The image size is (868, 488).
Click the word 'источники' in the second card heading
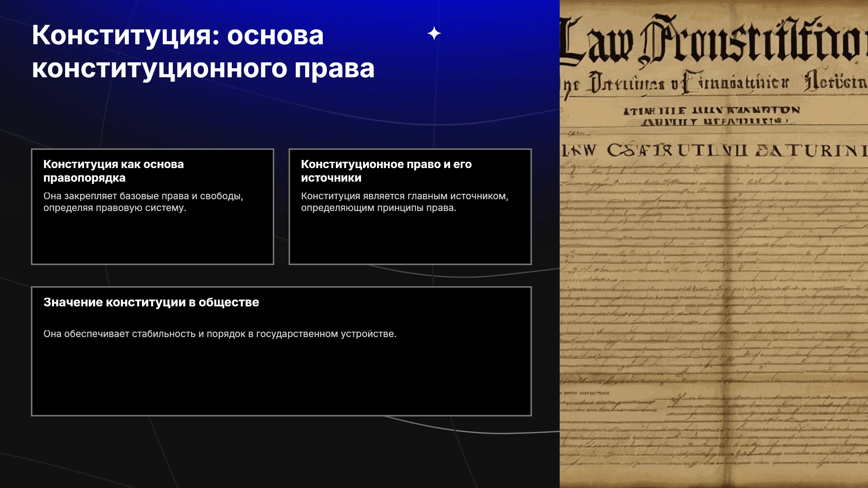coord(331,178)
